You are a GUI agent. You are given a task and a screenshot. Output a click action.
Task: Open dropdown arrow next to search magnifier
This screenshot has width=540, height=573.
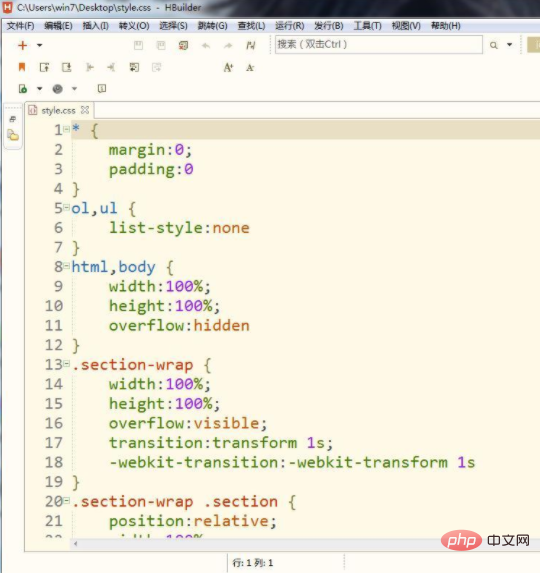510,45
